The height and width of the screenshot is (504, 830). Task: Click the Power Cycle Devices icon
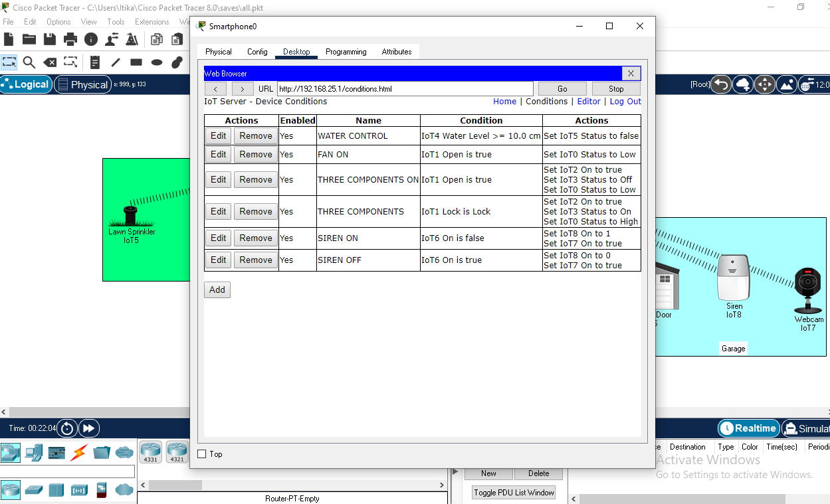coord(67,428)
